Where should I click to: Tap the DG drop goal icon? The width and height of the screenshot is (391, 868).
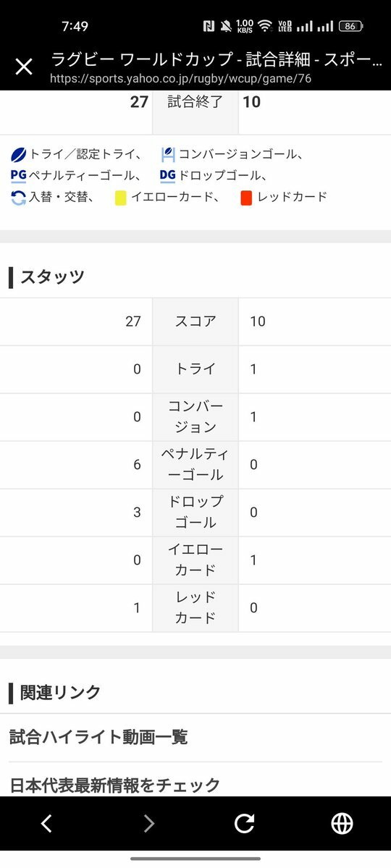tap(167, 176)
